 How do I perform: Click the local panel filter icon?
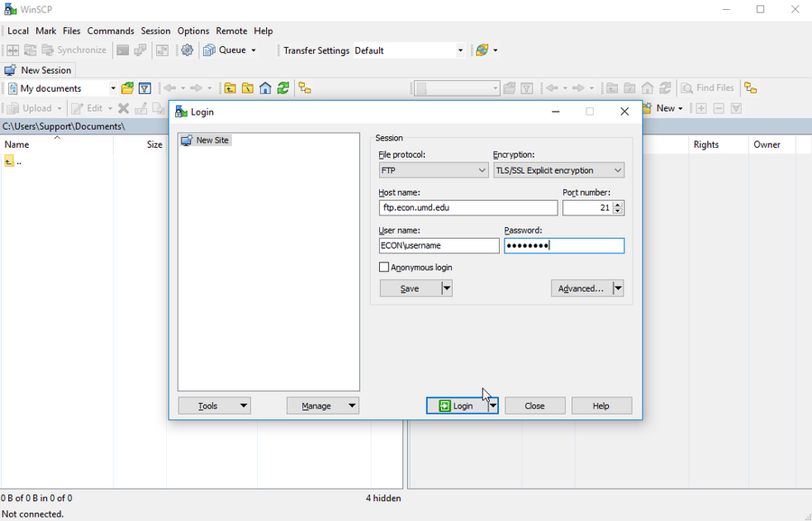pos(145,88)
